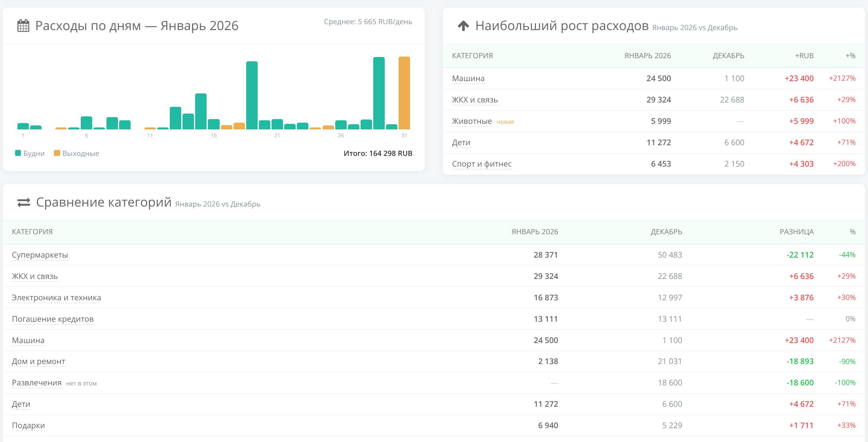Click the Декабрь column header in comparison table
868x442 pixels.
tap(666, 232)
